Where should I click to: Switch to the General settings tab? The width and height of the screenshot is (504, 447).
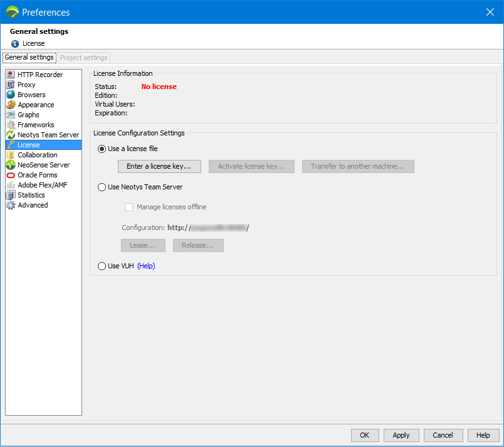tap(29, 58)
